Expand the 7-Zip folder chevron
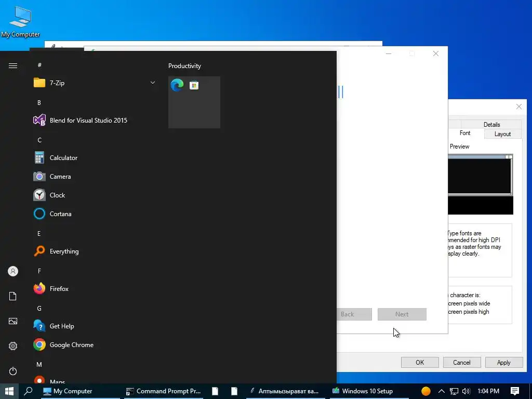Image resolution: width=532 pixels, height=399 pixels. click(x=153, y=83)
